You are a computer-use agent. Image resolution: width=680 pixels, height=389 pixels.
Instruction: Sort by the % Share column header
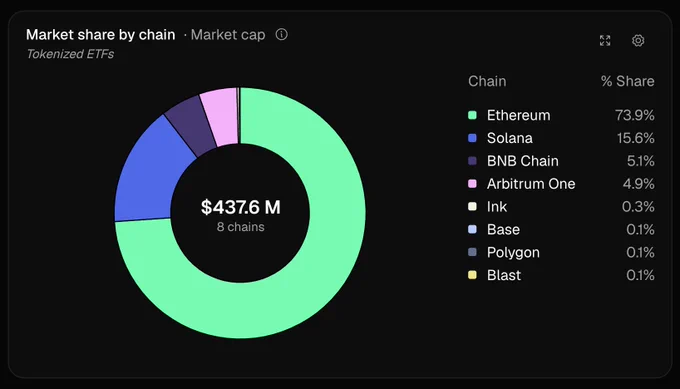click(x=628, y=81)
